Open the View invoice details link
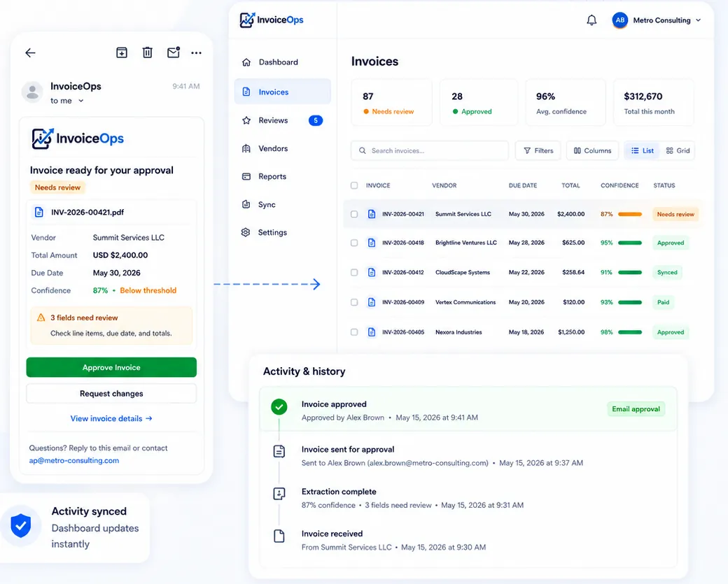Image resolution: width=728 pixels, height=584 pixels. [x=111, y=418]
